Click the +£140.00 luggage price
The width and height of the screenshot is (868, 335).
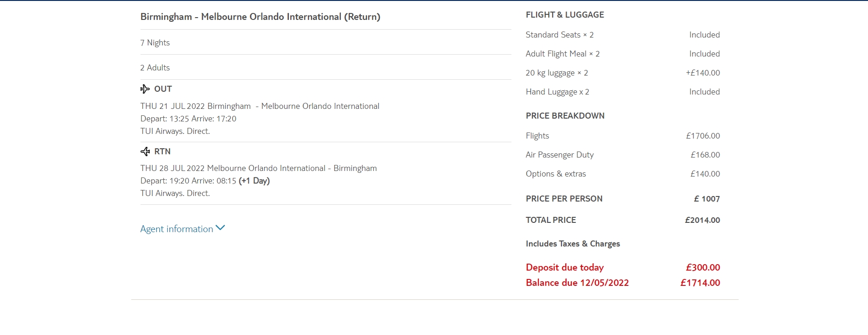[702, 73]
